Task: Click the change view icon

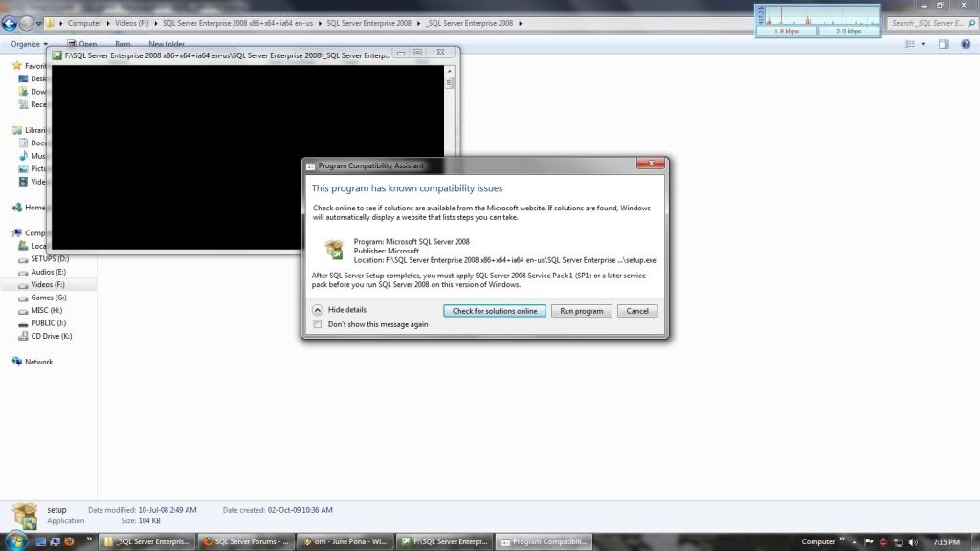Action: (x=910, y=44)
